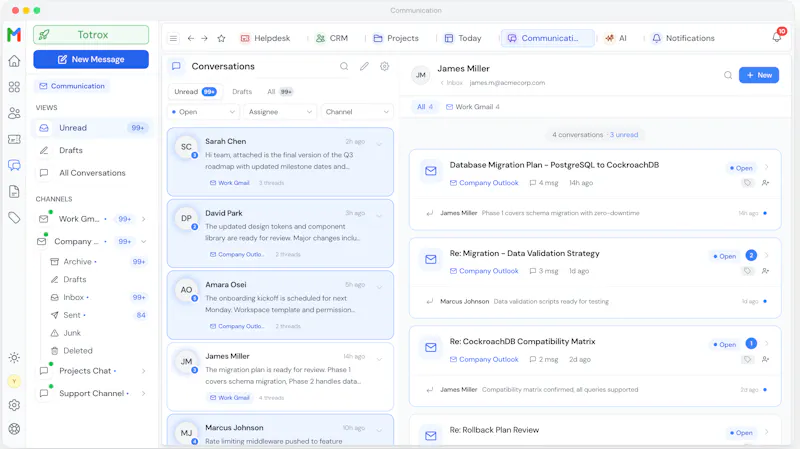Image resolution: width=800 pixels, height=449 pixels.
Task: Open the Amara Osei conversation
Action: click(x=280, y=305)
